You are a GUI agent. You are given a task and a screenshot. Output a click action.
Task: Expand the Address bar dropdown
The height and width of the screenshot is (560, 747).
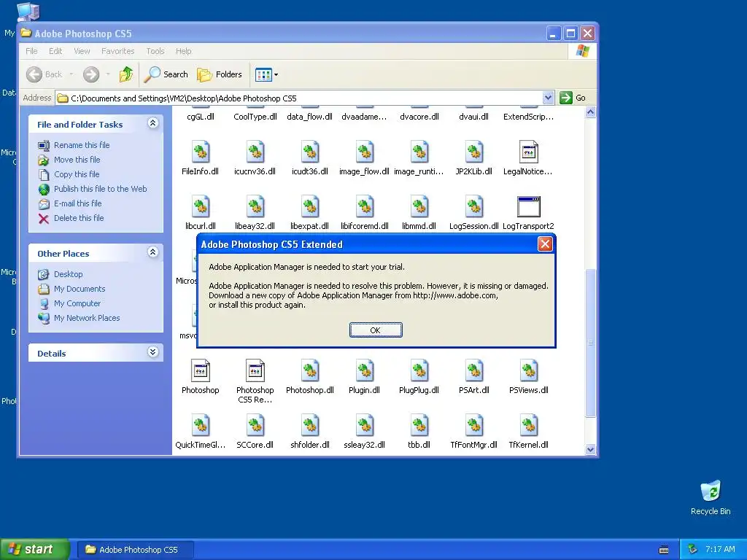[548, 98]
